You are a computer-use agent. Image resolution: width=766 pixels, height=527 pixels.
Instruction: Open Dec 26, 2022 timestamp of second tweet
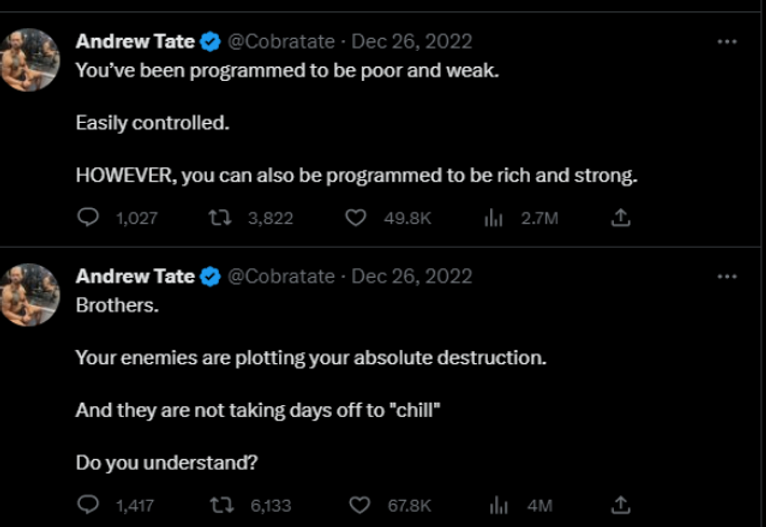point(412,276)
